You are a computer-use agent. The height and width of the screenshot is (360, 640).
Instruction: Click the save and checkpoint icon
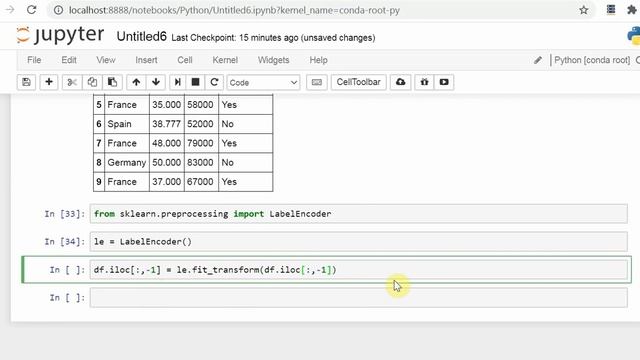27,82
